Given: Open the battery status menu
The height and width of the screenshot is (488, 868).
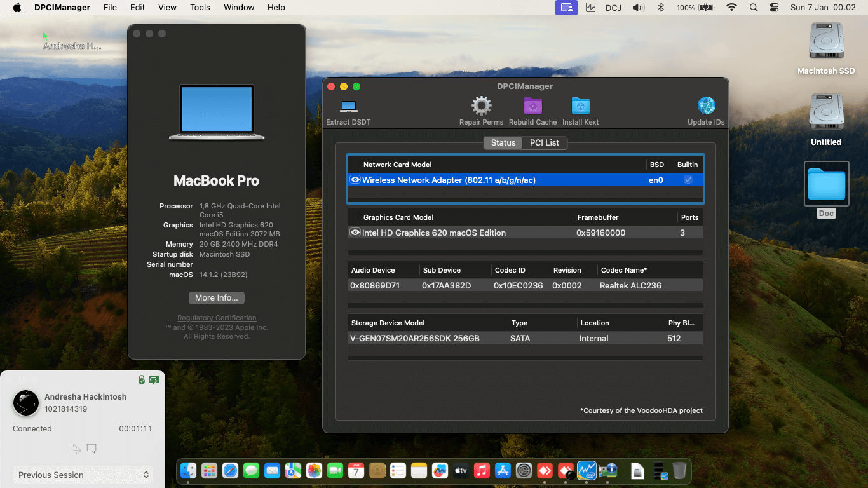Looking at the screenshot, I should (x=705, y=8).
